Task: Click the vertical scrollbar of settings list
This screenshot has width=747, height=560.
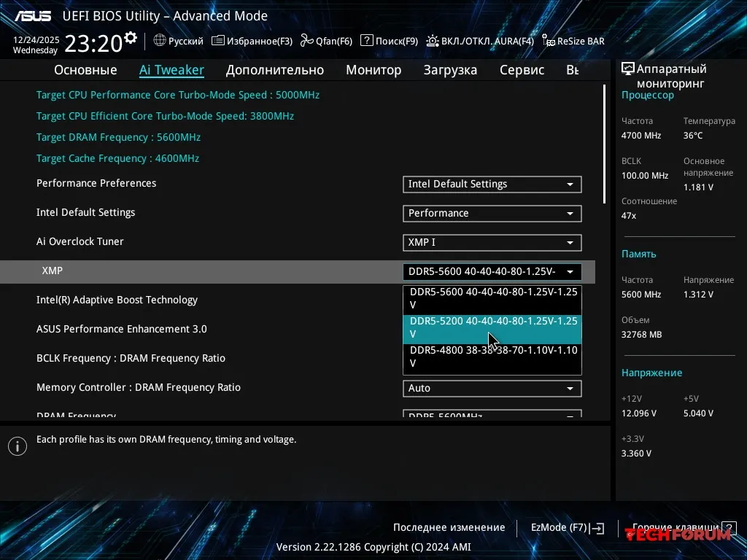Action: coord(604,144)
